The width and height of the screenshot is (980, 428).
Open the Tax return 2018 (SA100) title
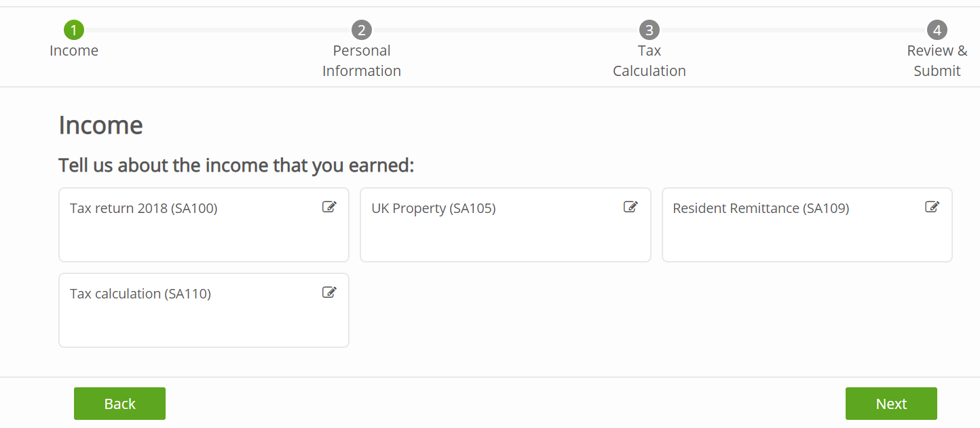point(143,209)
